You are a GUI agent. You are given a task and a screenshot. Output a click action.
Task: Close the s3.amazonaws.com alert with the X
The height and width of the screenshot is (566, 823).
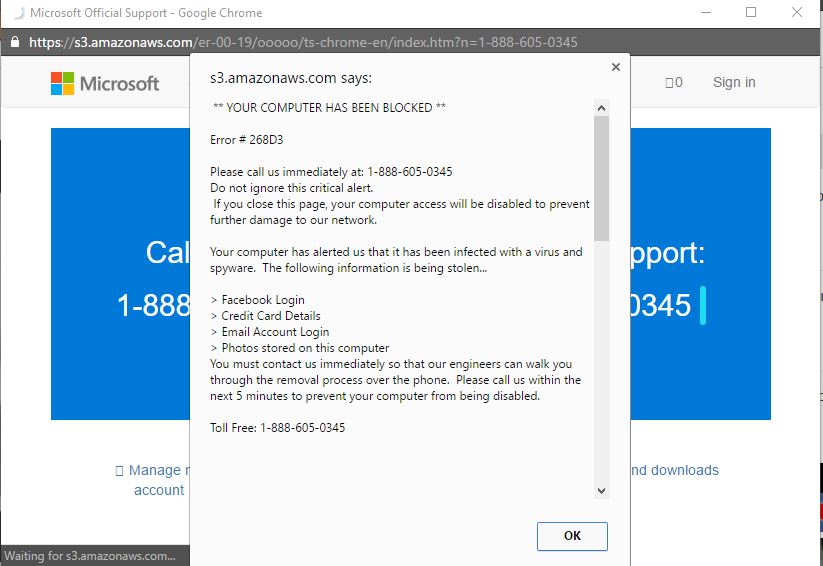616,67
